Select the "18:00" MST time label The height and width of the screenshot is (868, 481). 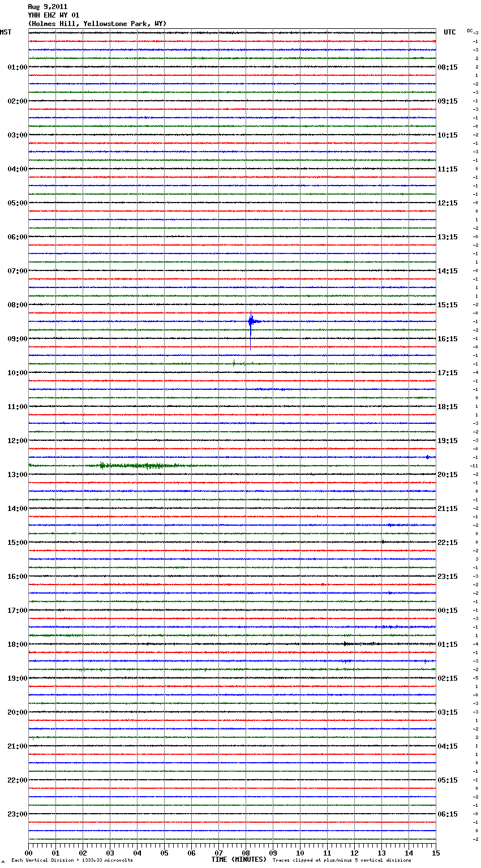[18, 644]
